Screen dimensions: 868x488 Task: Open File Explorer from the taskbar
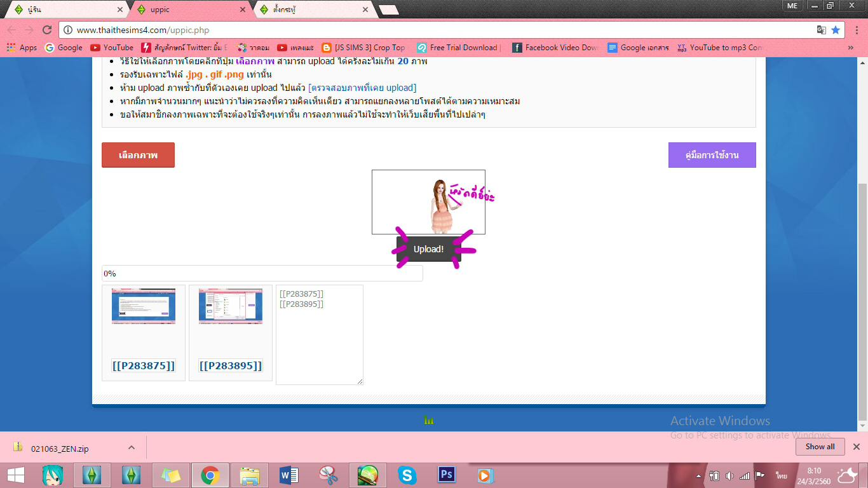(250, 475)
